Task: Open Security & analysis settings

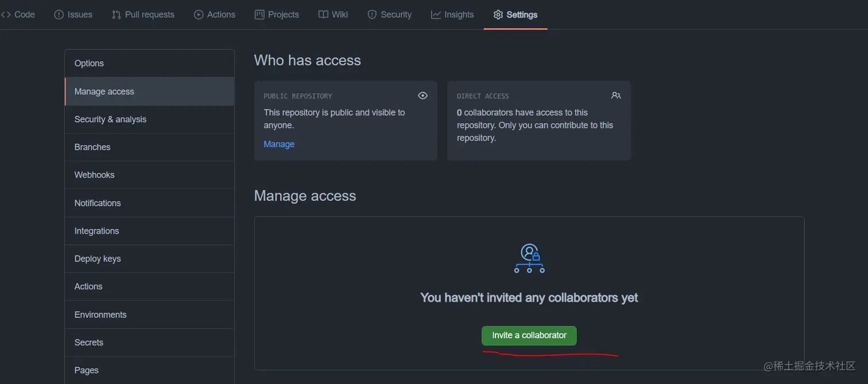Action: click(149, 119)
